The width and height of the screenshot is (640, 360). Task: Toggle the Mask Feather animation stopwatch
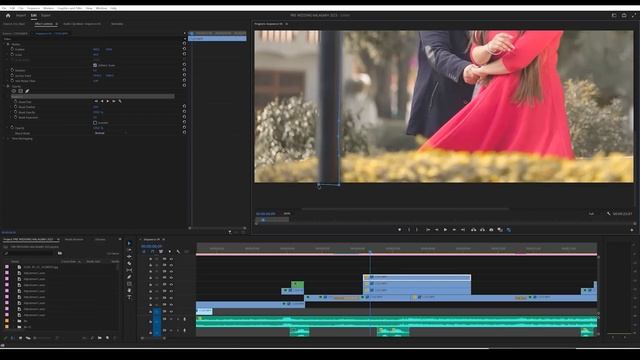(x=16, y=107)
